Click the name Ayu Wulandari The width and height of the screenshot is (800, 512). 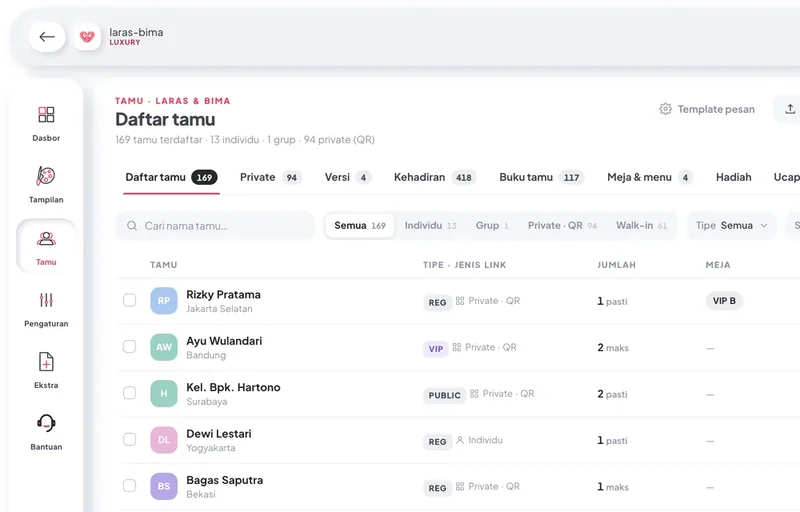tap(224, 341)
